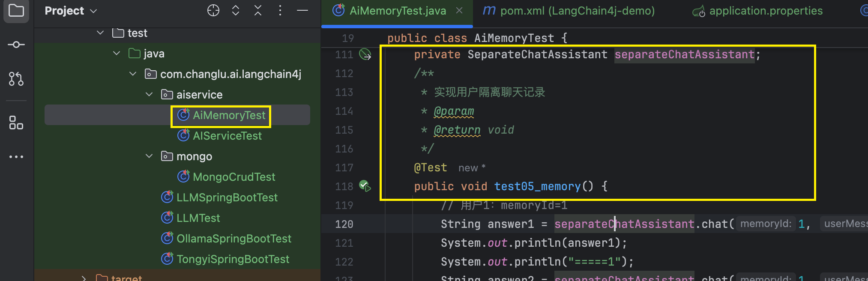
Task: Click Collapse All in Project panel
Action: pos(258,10)
